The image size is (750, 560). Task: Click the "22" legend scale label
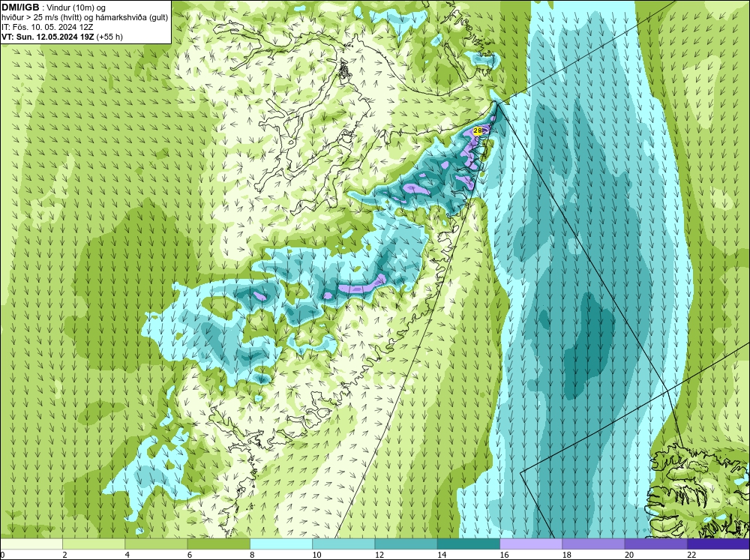tap(691, 555)
